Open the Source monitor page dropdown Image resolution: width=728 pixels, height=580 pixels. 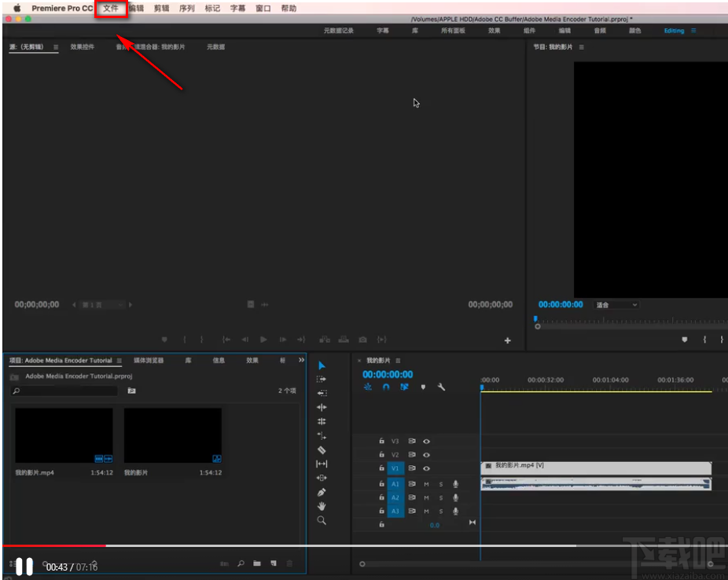click(102, 305)
